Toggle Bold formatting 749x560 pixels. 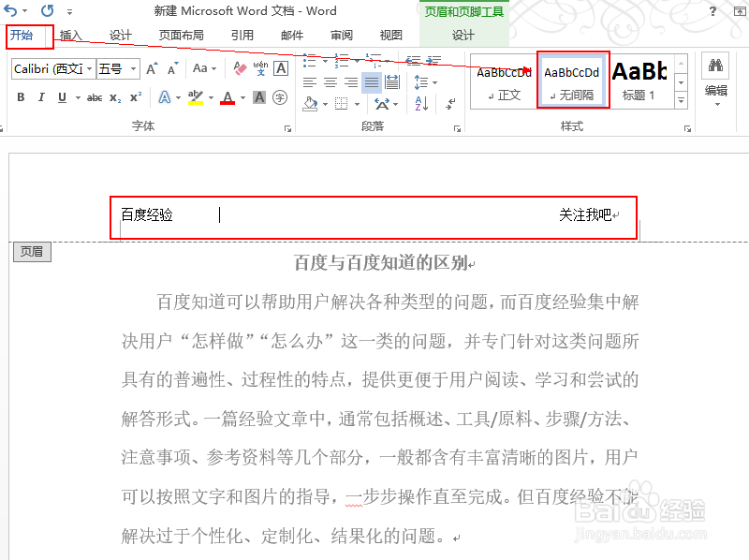pyautogui.click(x=21, y=97)
